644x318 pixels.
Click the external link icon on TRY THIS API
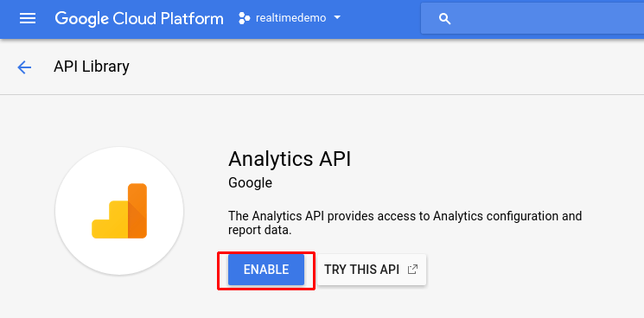click(412, 270)
